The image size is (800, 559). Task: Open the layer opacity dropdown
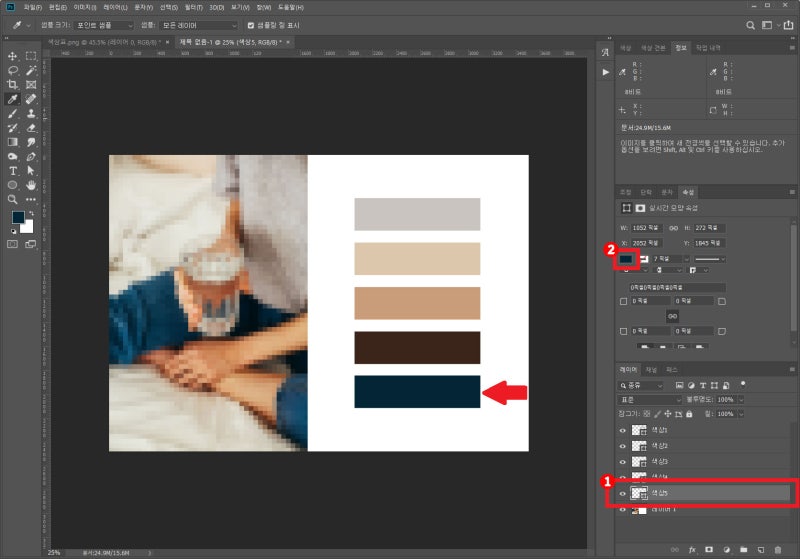(x=741, y=399)
